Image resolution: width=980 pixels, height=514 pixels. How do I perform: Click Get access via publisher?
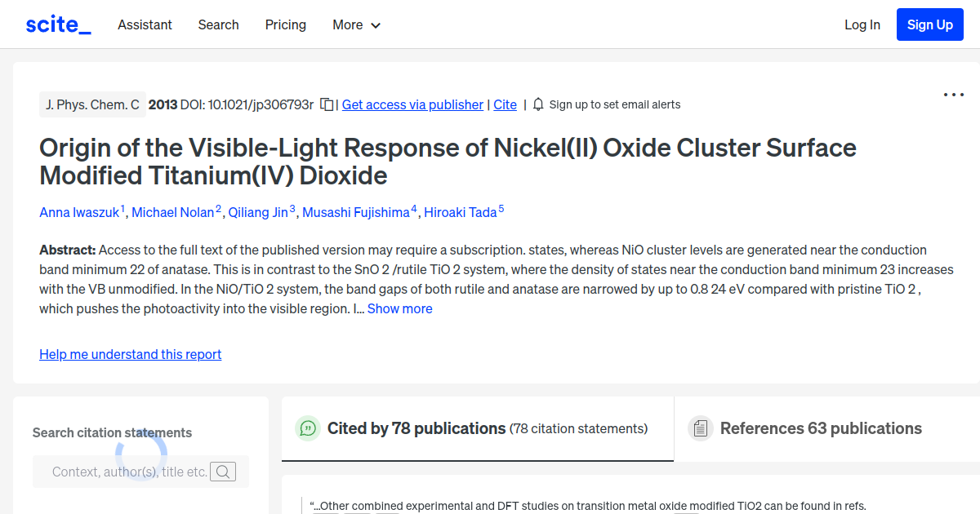click(x=412, y=104)
